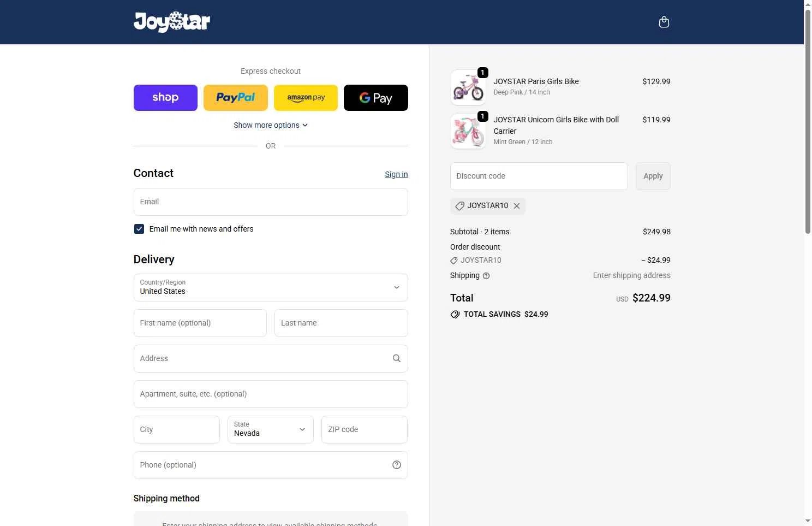Viewport: 812px width, 526px height.
Task: Click the City field
Action: click(x=177, y=429)
